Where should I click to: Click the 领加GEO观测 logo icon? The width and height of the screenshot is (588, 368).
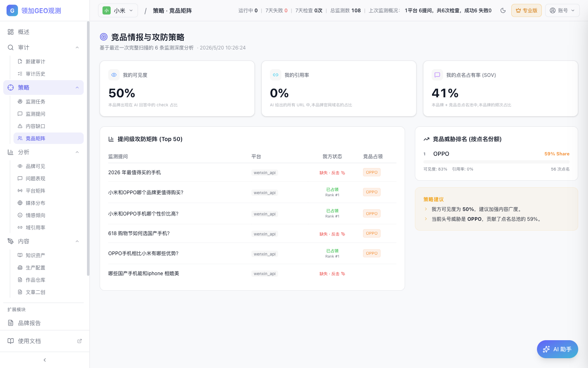point(12,11)
